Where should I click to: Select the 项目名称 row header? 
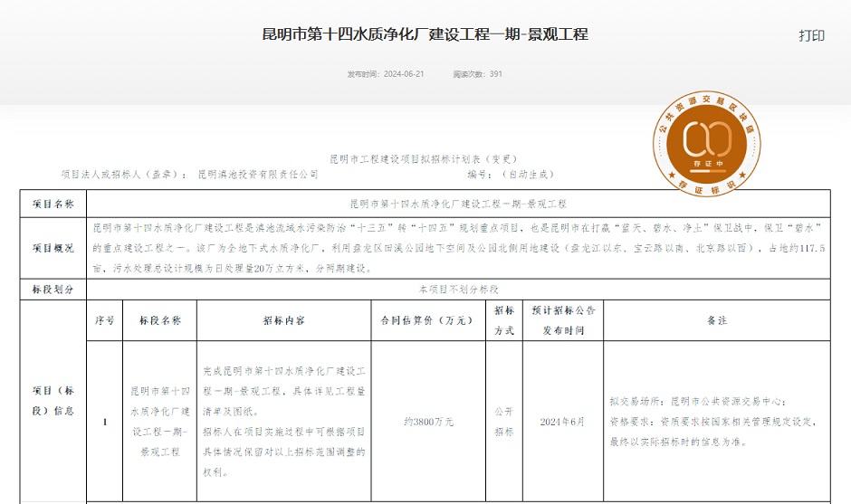53,204
